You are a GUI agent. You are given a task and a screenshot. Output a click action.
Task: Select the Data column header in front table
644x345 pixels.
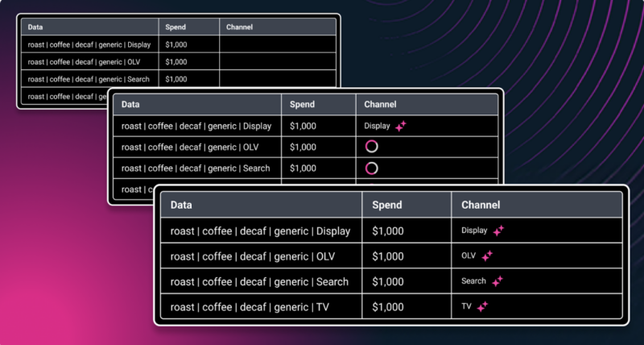point(182,206)
